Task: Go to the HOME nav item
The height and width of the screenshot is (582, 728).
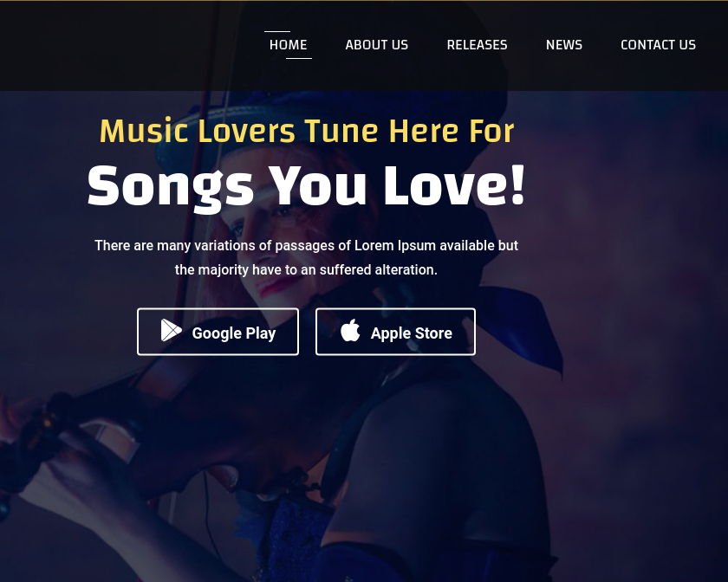Action: coord(289,45)
